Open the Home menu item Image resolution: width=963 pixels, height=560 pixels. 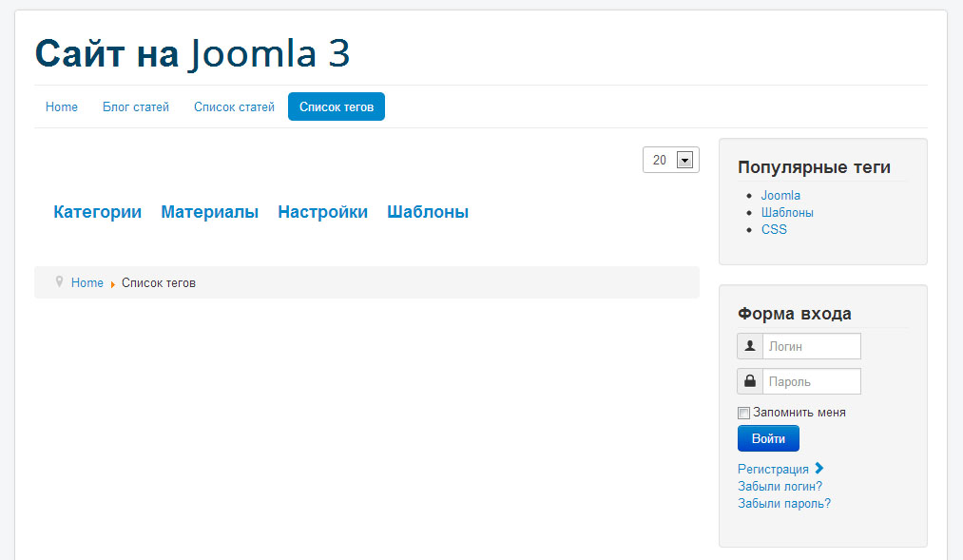click(62, 106)
